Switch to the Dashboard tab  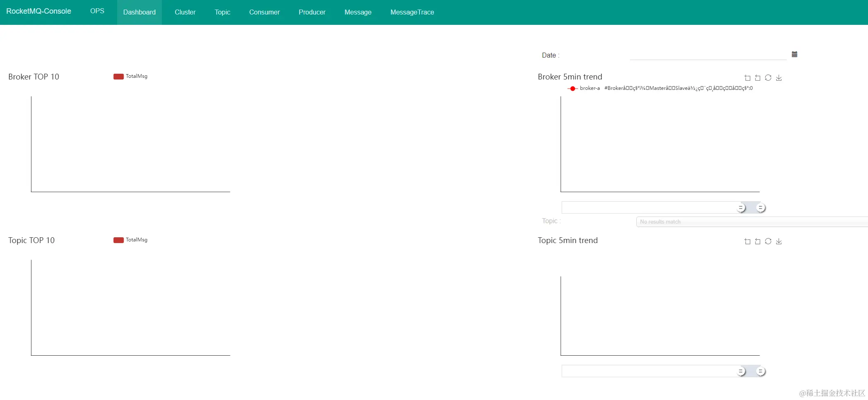coord(139,12)
